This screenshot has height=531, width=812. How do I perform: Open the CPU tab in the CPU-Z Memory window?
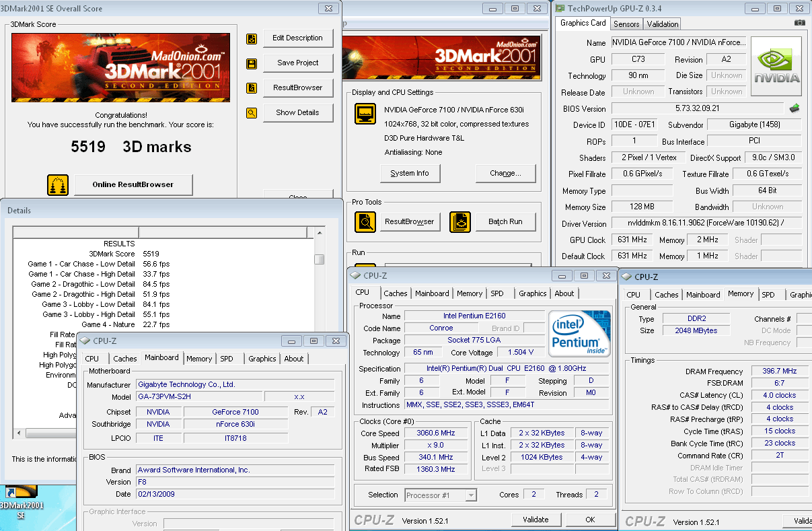[634, 295]
